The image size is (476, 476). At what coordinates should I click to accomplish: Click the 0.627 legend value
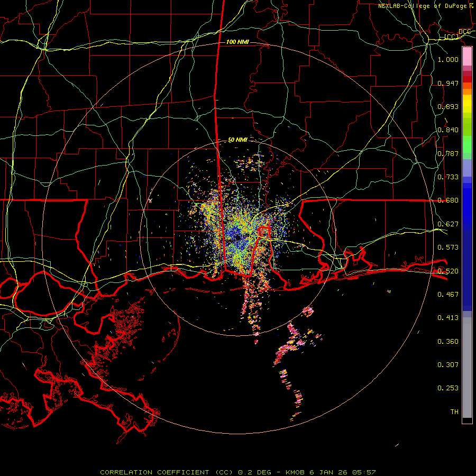pyautogui.click(x=448, y=224)
